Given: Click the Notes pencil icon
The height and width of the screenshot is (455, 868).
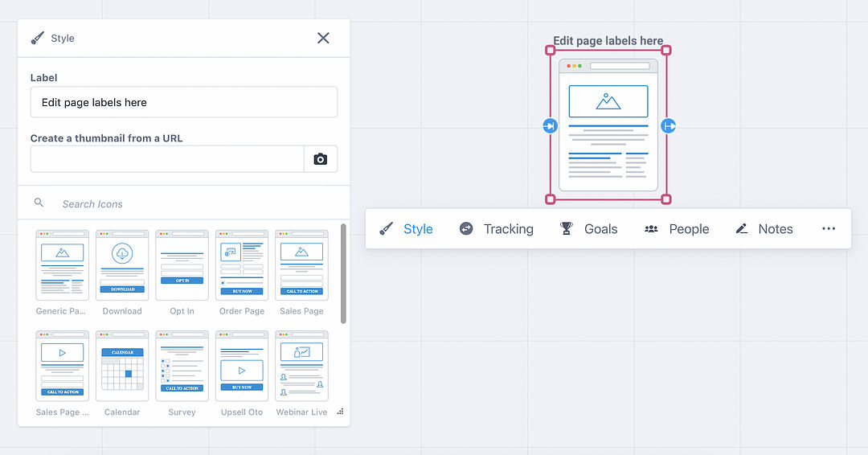Looking at the screenshot, I should pos(741,228).
